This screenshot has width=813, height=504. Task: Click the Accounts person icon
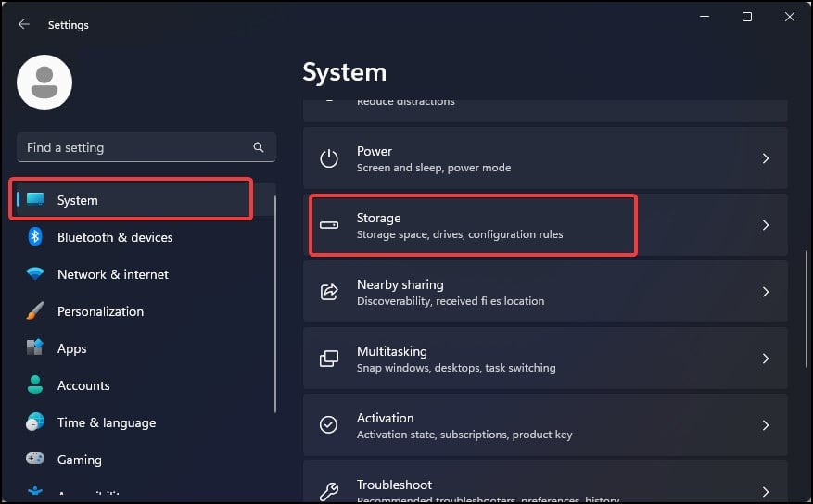click(x=35, y=384)
